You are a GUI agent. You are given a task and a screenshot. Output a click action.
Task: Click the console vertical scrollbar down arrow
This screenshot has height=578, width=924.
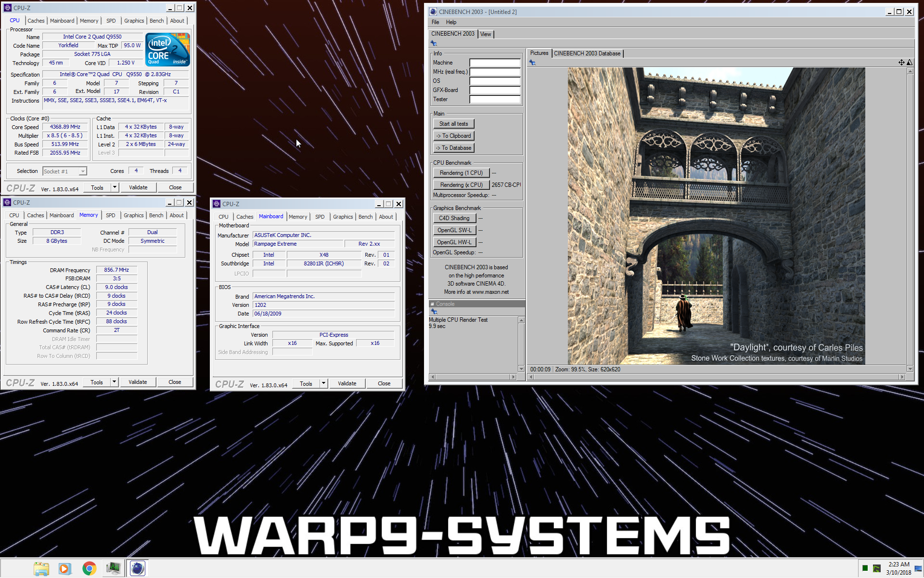521,369
